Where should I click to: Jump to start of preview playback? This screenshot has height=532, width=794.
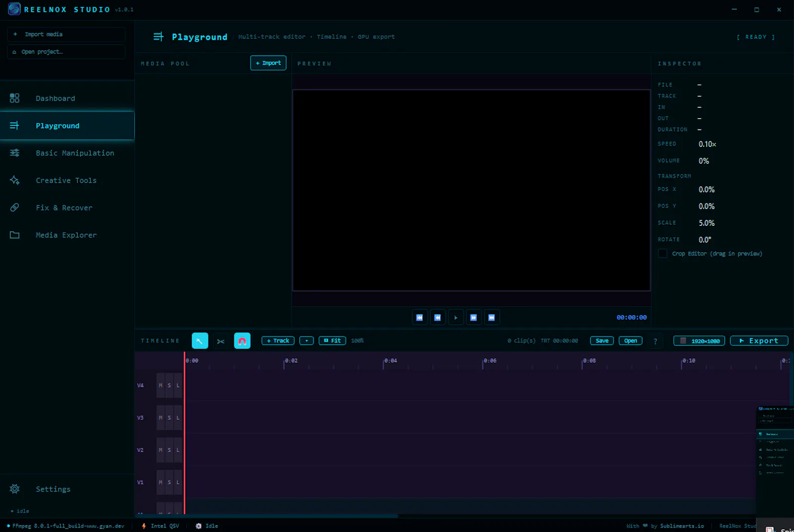419,318
